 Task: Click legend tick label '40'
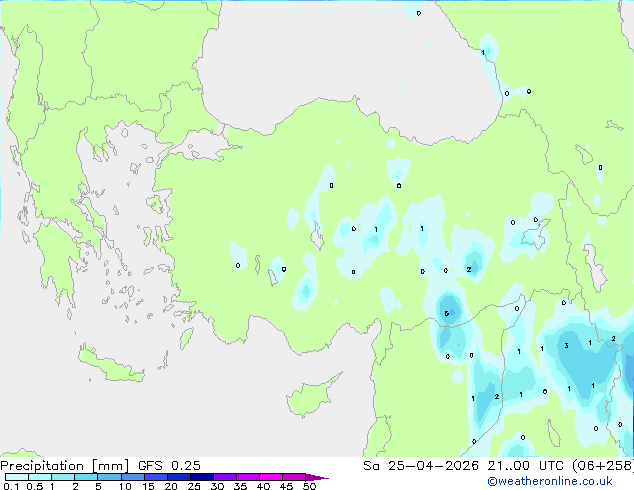tap(263, 486)
